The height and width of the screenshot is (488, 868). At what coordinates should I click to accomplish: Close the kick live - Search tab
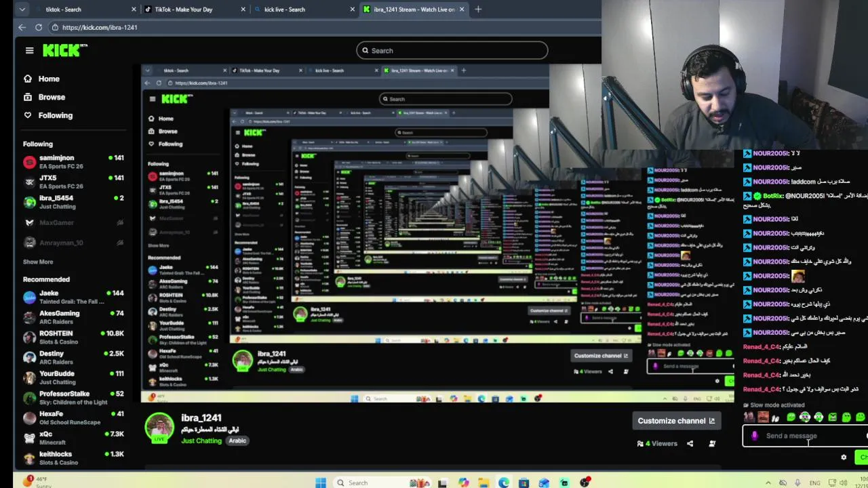(x=352, y=9)
